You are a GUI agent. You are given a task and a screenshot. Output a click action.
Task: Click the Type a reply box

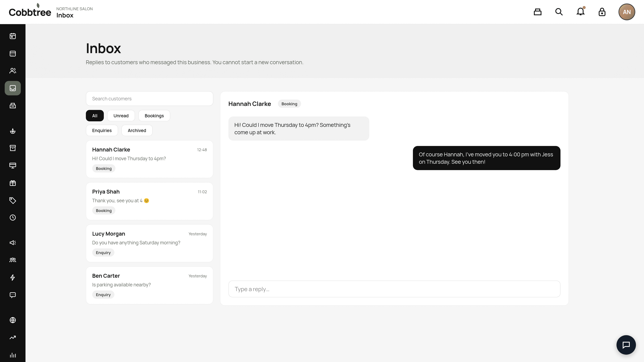tap(394, 289)
